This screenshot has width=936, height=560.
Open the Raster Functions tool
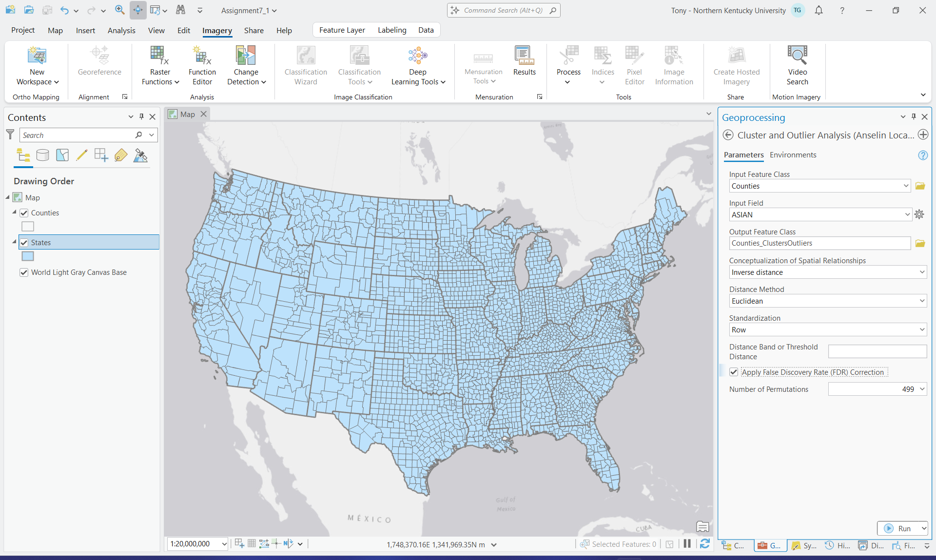click(160, 65)
